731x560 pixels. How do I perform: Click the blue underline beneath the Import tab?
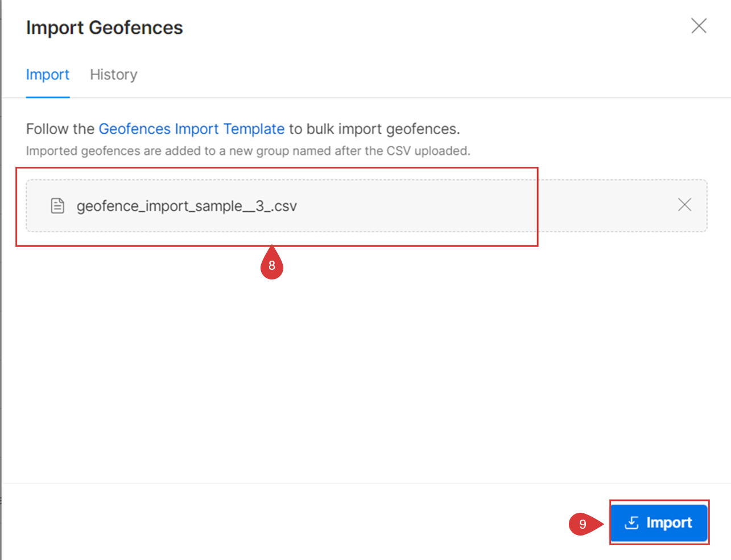click(48, 97)
